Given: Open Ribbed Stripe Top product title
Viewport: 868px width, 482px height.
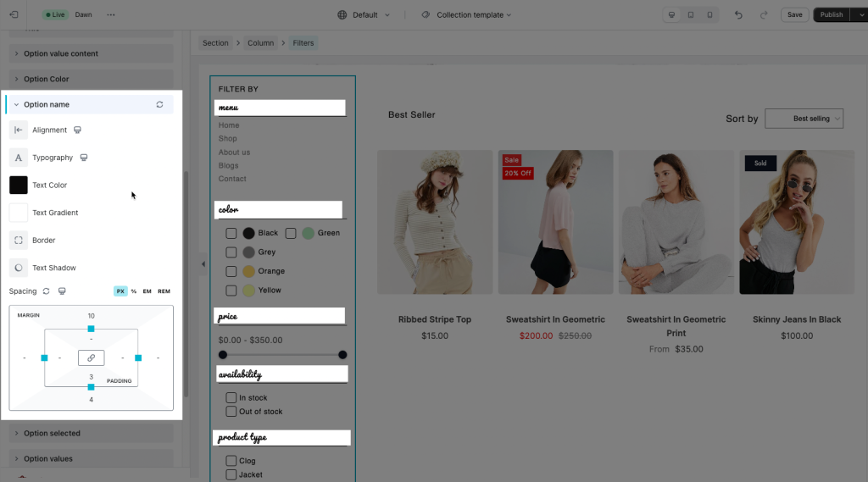Looking at the screenshot, I should coord(435,319).
